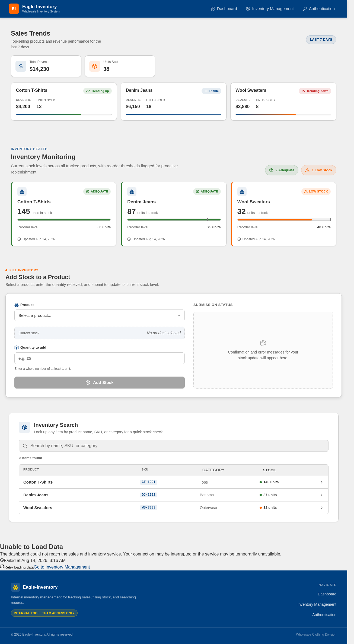Screen dimensions: 354x644
Task: Click the key icon beside Authentication in header
Action: pyautogui.click(x=305, y=9)
